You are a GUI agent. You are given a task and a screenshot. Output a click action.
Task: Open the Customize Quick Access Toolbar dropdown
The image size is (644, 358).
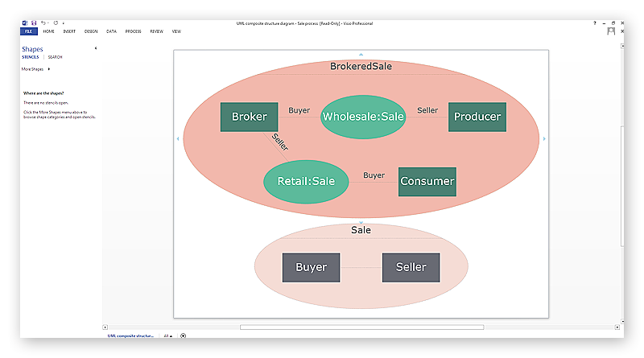tap(64, 23)
